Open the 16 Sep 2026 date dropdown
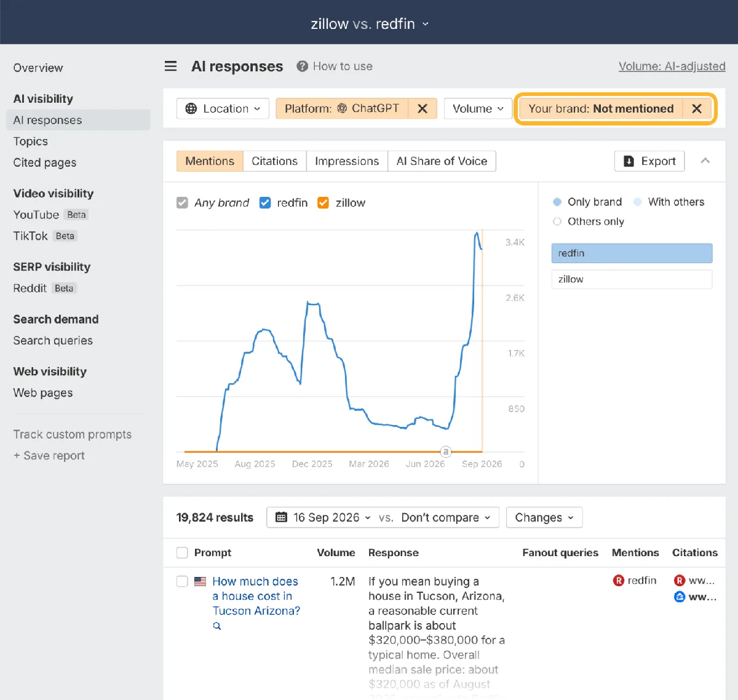 pyautogui.click(x=323, y=517)
